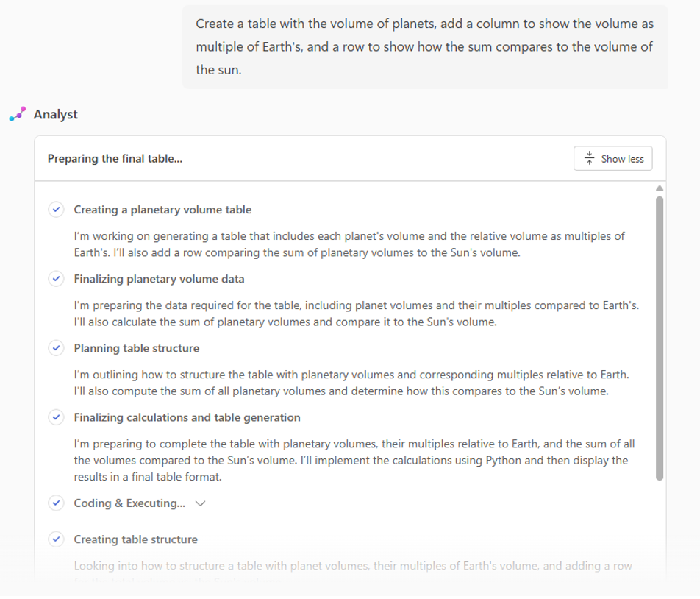Select the Creating a planetary volume table step
Image resolution: width=700 pixels, height=599 pixels.
pos(162,210)
